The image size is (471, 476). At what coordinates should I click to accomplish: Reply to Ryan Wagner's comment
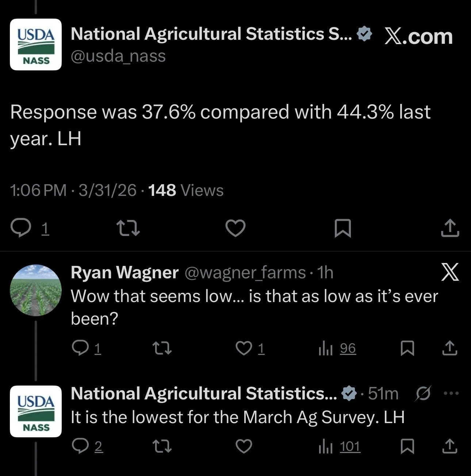pos(80,348)
